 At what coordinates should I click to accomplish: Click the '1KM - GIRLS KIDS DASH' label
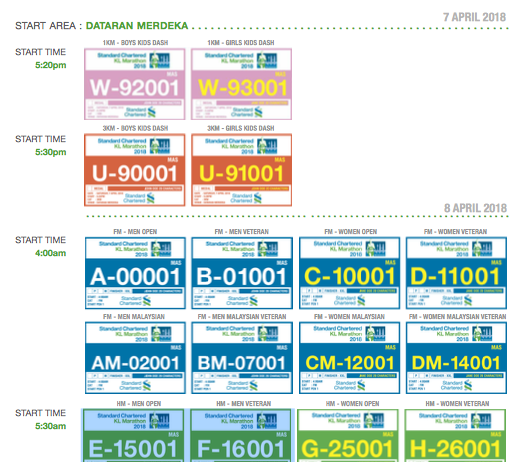(241, 43)
